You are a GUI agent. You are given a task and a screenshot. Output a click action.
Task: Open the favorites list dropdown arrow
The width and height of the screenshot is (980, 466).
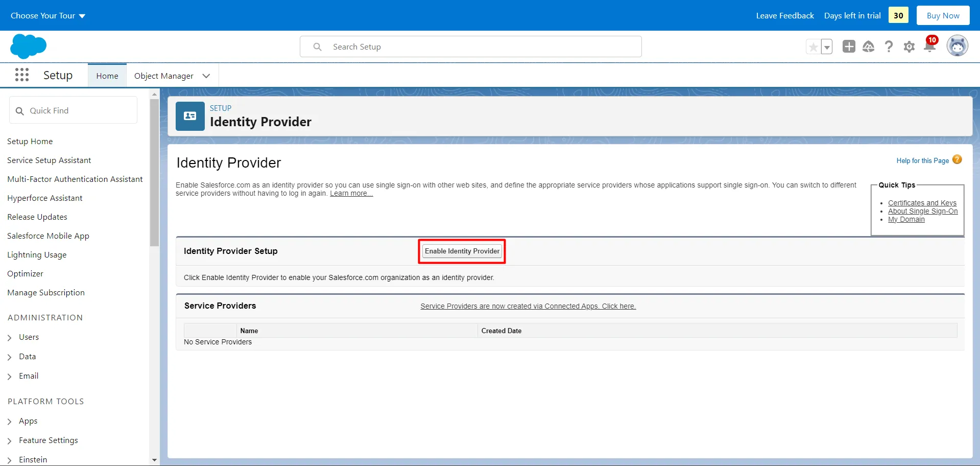(827, 47)
